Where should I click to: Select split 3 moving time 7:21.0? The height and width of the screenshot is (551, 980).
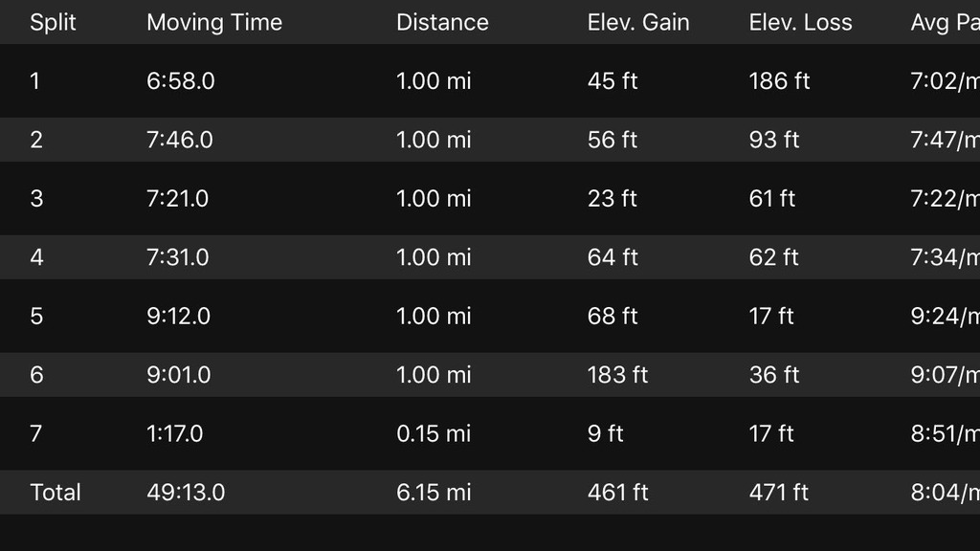[x=177, y=199]
